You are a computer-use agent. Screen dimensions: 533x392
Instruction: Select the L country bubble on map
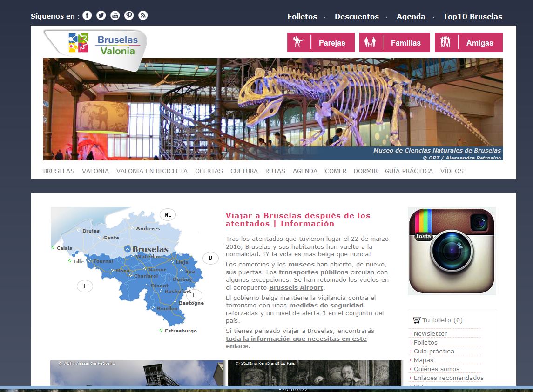pyautogui.click(x=195, y=295)
